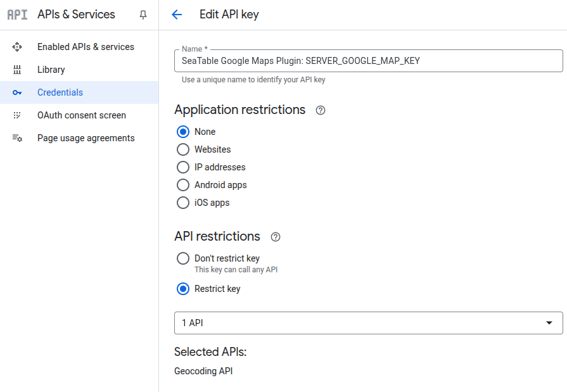This screenshot has height=392, width=567.
Task: Click the API key Name field
Action: point(368,61)
